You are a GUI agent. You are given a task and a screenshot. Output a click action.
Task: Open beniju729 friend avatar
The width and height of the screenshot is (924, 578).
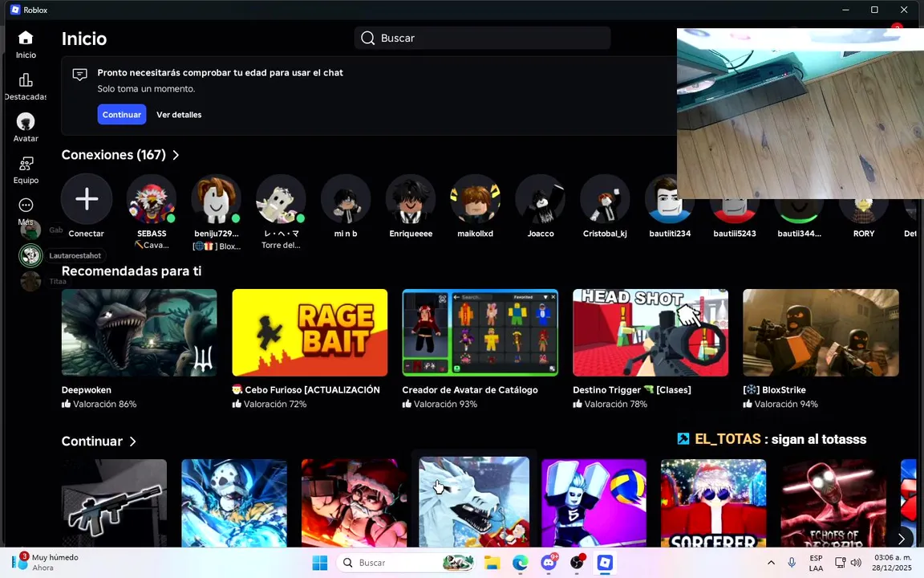point(217,199)
